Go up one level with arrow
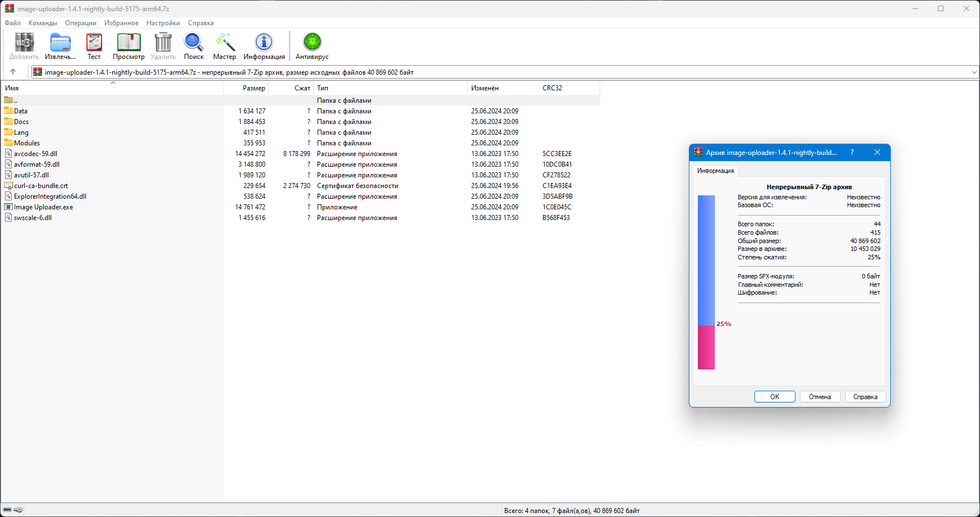 coord(13,72)
